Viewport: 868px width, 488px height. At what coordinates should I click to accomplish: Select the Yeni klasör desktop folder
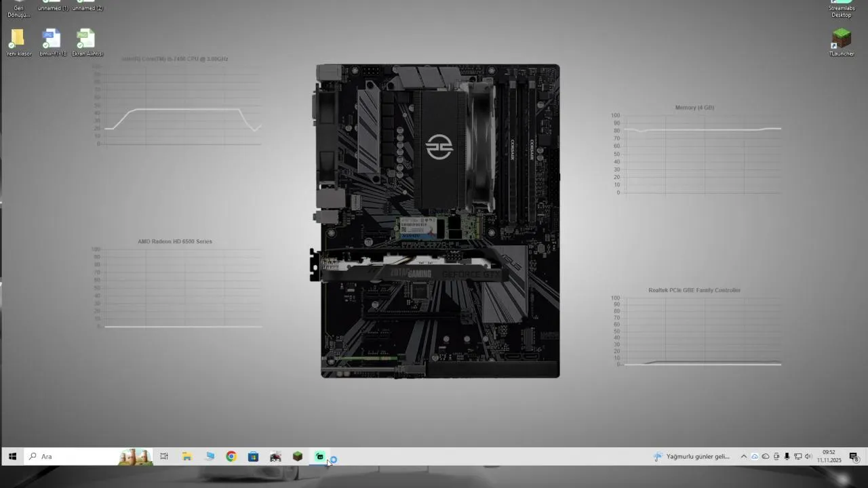click(x=18, y=43)
